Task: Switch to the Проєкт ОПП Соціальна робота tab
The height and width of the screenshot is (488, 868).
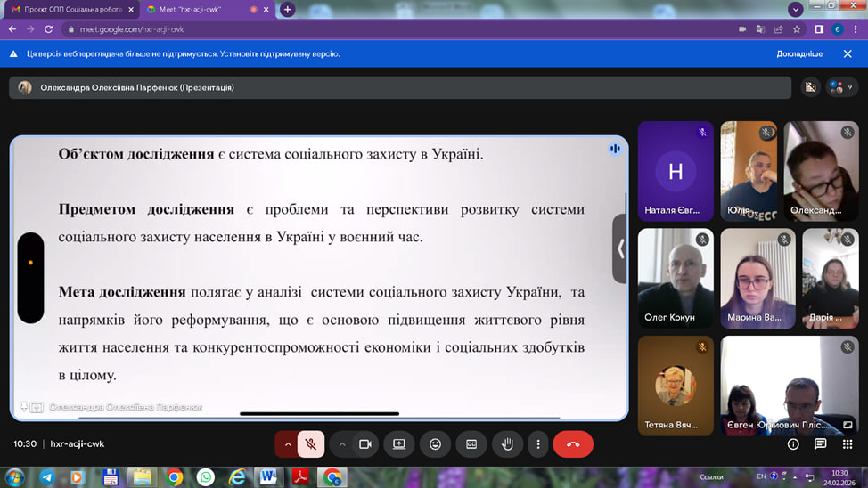Action: tap(67, 9)
